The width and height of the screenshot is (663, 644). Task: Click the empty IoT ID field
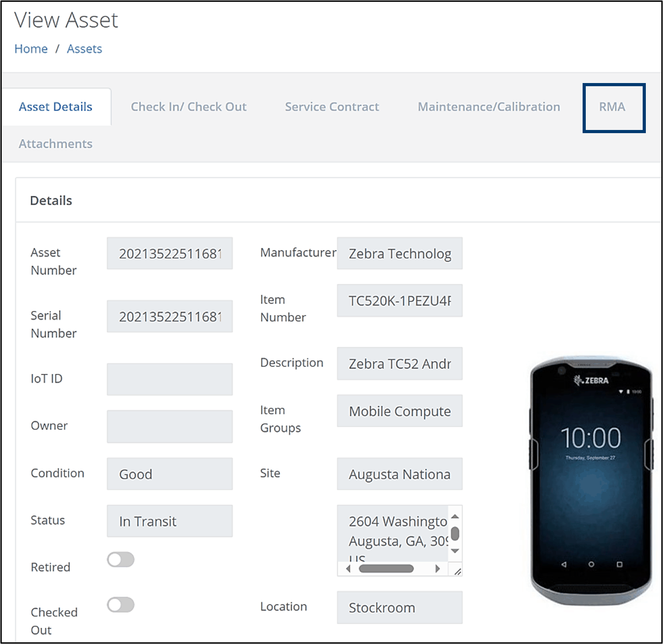point(170,379)
